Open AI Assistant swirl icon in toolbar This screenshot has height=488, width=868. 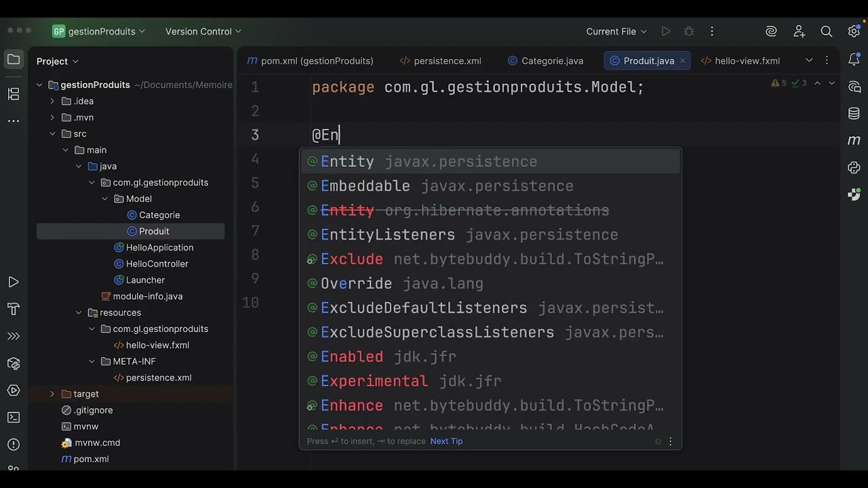(x=771, y=31)
